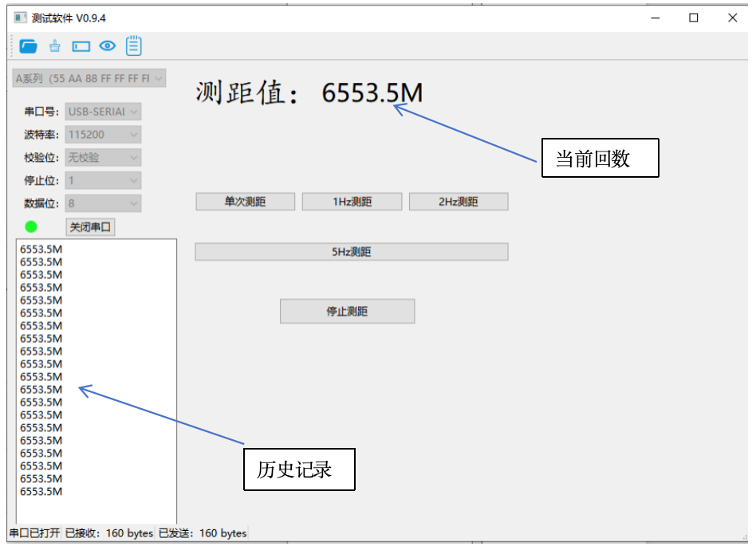
Task: Click the rectangle display icon in toolbar
Action: pyautogui.click(x=81, y=46)
